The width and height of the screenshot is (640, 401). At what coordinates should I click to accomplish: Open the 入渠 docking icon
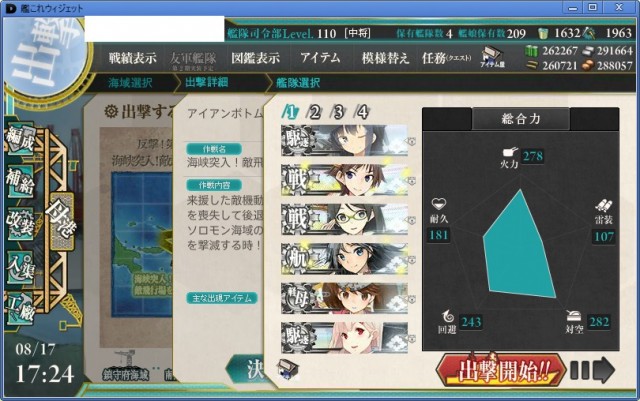20,266
